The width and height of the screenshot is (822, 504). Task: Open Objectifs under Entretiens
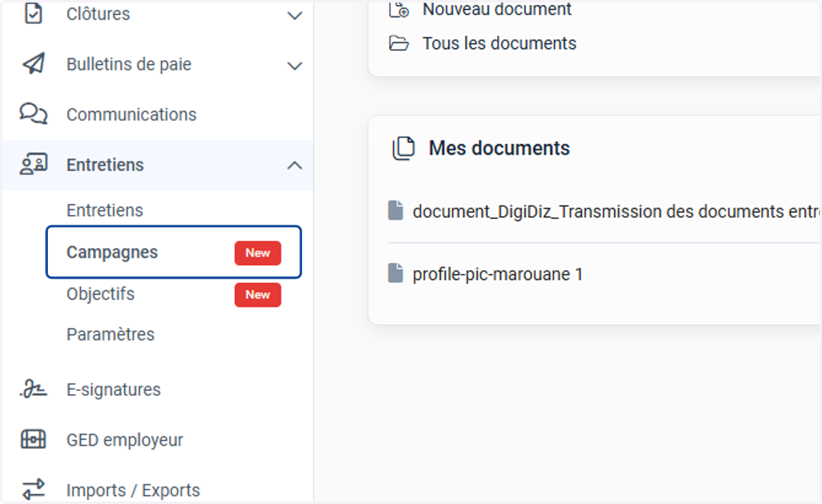[x=101, y=294]
